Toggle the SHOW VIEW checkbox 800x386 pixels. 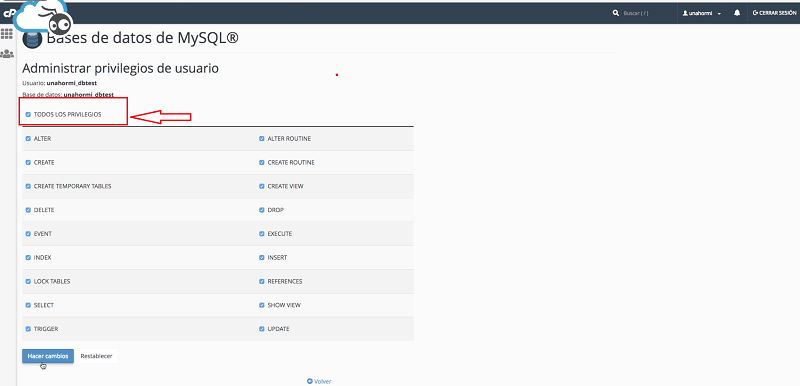[262, 305]
